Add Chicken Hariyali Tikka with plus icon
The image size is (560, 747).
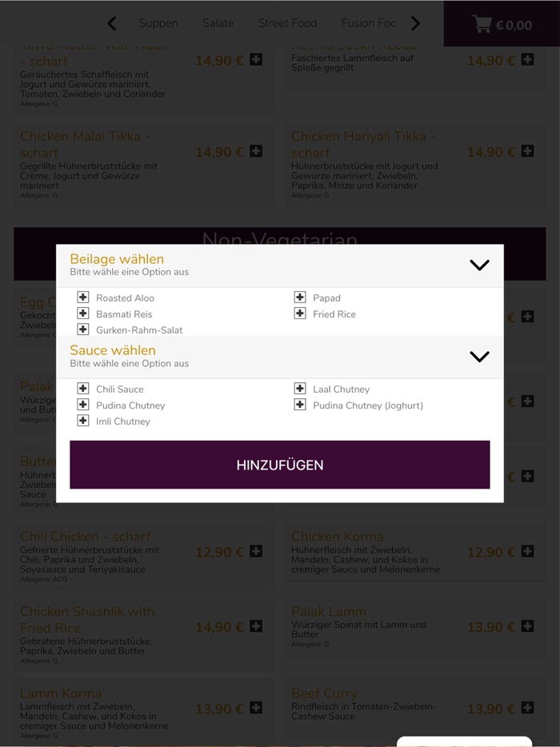click(527, 151)
